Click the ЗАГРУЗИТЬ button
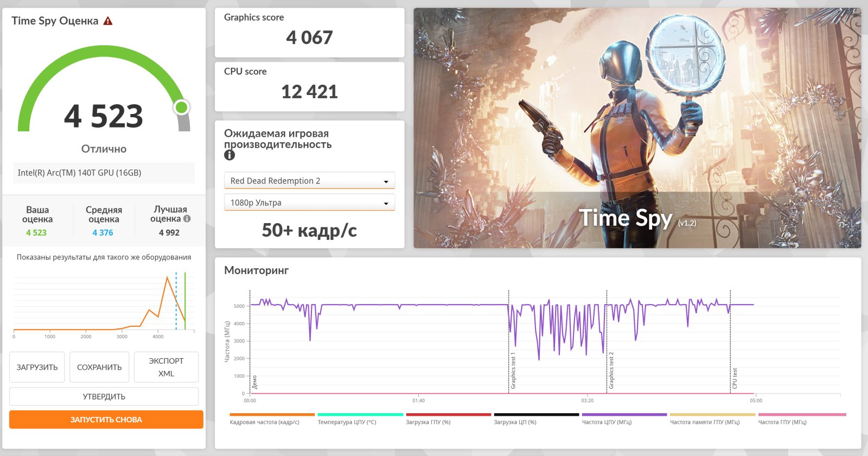This screenshot has height=456, width=868. pos(37,367)
